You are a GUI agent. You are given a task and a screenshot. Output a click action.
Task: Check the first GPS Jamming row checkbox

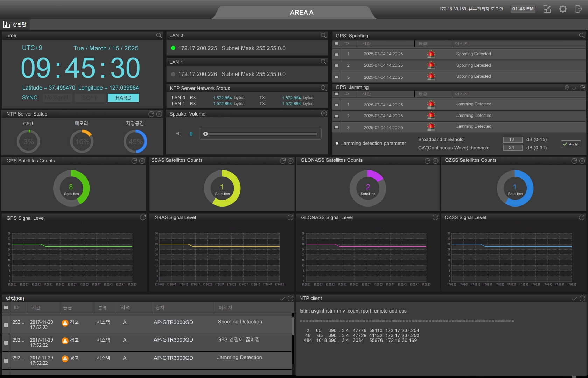337,105
